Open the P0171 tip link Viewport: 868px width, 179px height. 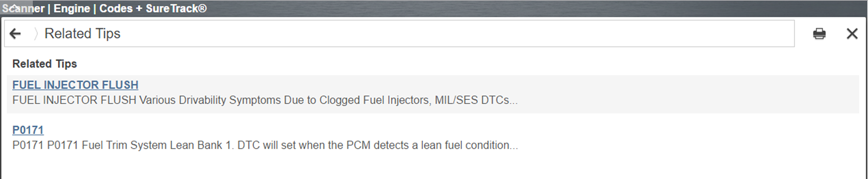(28, 130)
